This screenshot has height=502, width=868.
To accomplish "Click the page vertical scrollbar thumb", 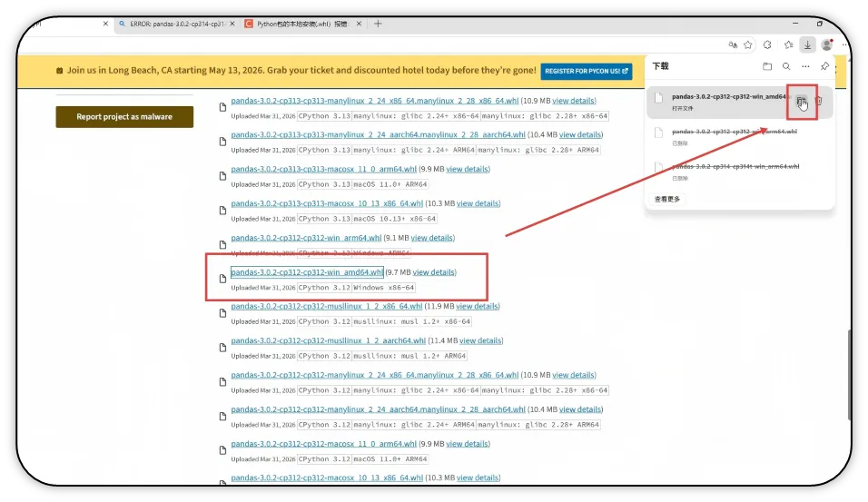I will [x=849, y=375].
